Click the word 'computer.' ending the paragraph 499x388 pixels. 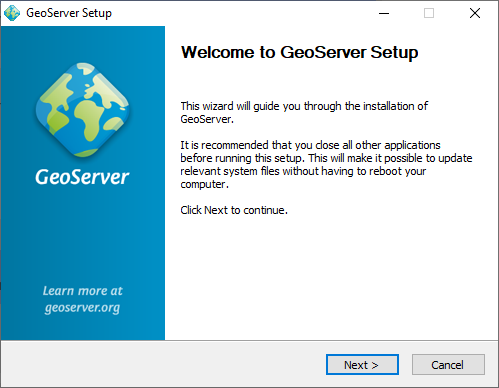pyautogui.click(x=205, y=184)
